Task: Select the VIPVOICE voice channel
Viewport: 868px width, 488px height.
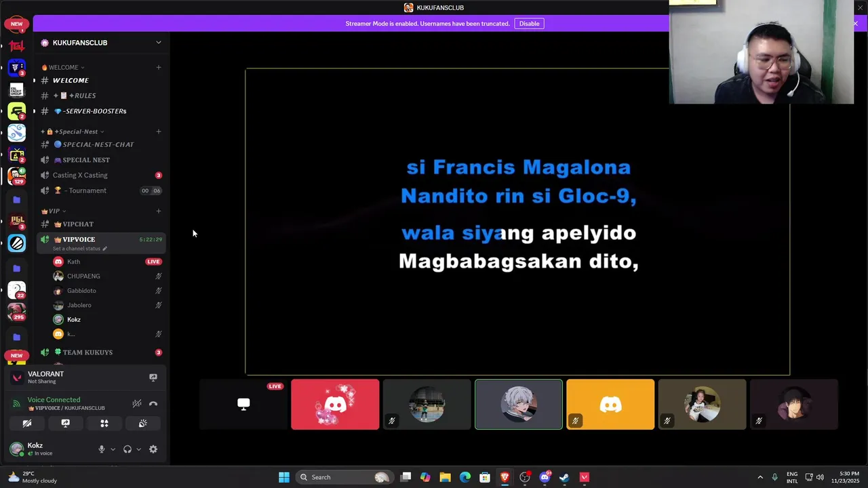Action: [79, 239]
